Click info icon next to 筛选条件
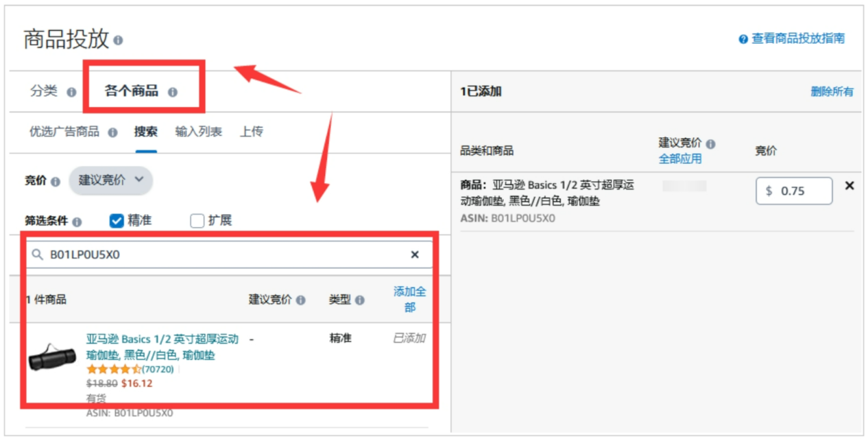This screenshot has width=868, height=439. pyautogui.click(x=77, y=222)
